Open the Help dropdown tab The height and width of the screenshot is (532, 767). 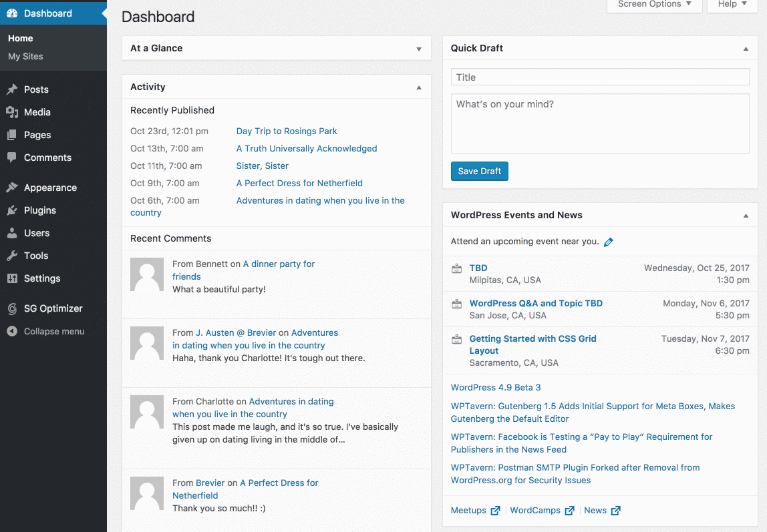[732, 5]
